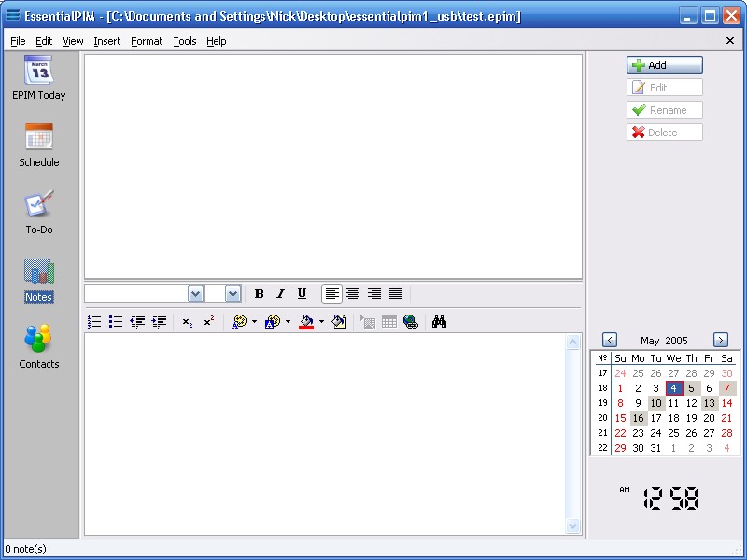
Task: Click the note editor scroll down arrow
Action: point(572,525)
